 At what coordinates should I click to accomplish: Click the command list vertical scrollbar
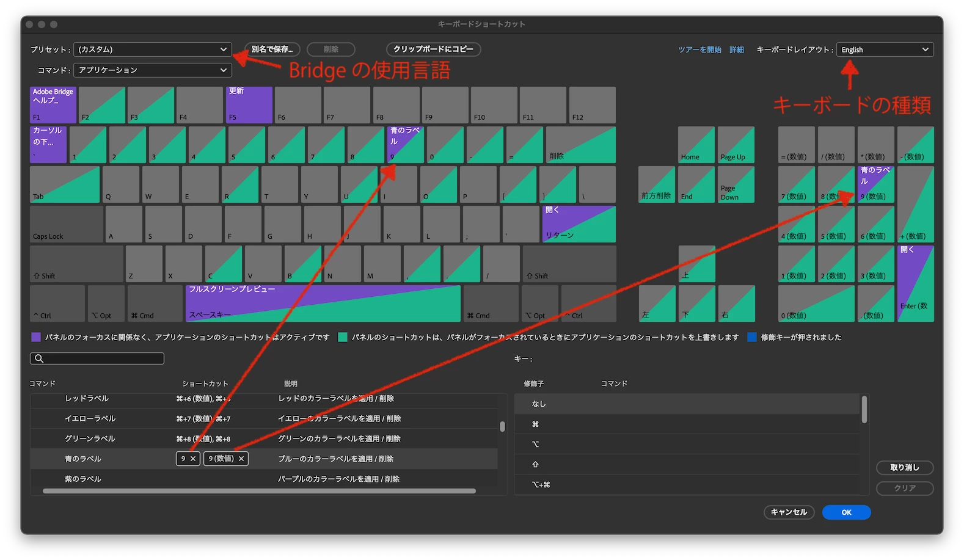coord(502,426)
